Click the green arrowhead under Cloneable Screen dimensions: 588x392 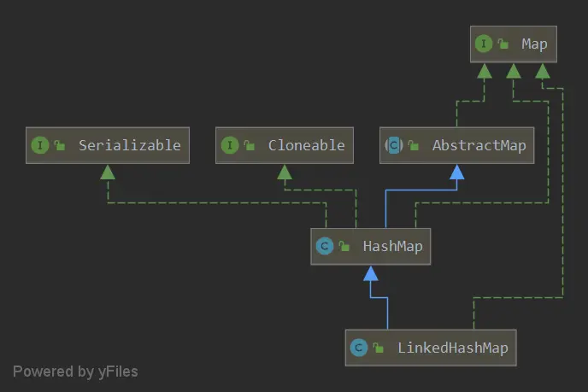285,173
